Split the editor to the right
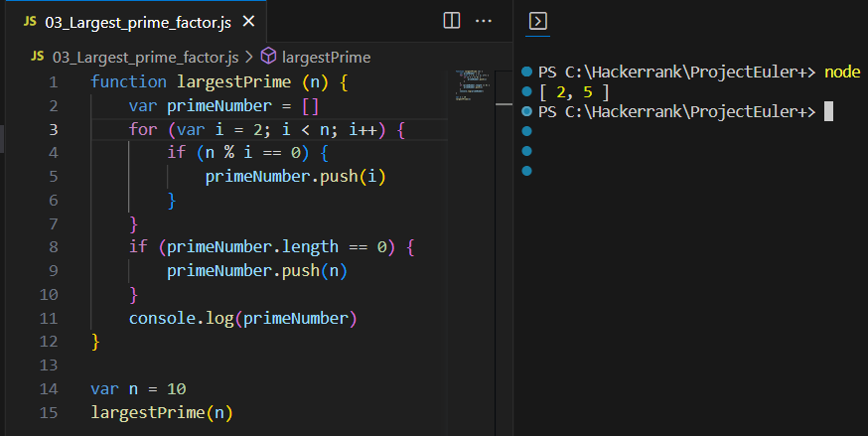Viewport: 868px width, 436px height. click(x=452, y=21)
